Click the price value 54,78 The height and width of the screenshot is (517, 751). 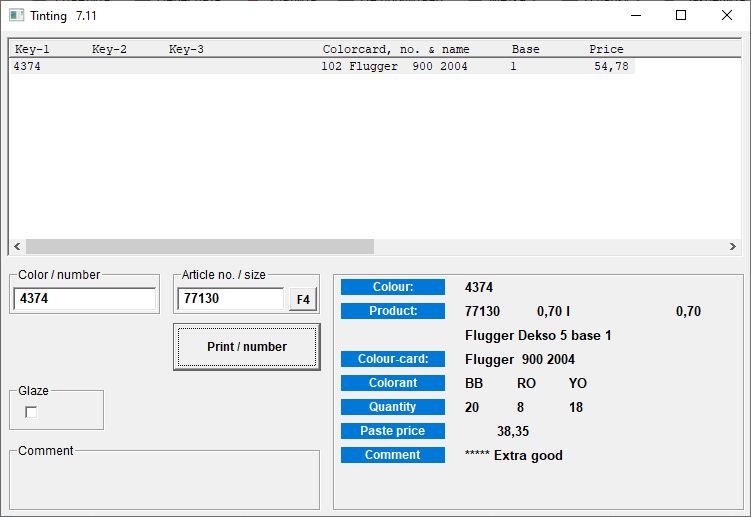612,66
